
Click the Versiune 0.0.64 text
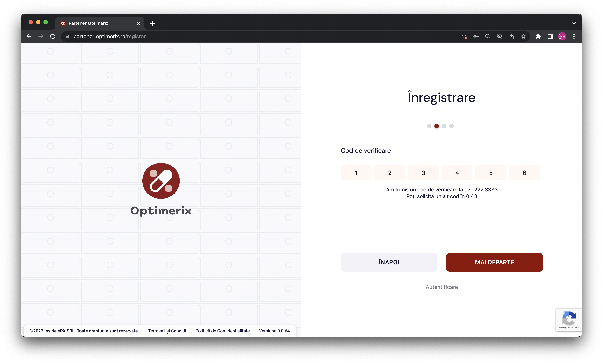[274, 331]
